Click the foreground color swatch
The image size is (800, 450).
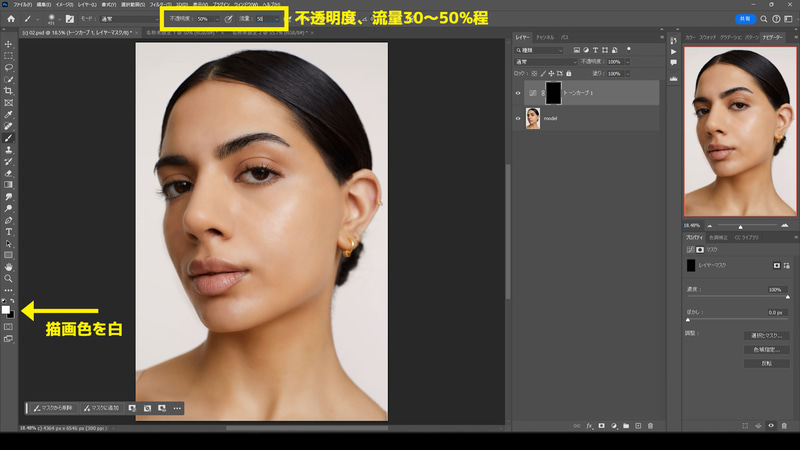pyautogui.click(x=6, y=309)
